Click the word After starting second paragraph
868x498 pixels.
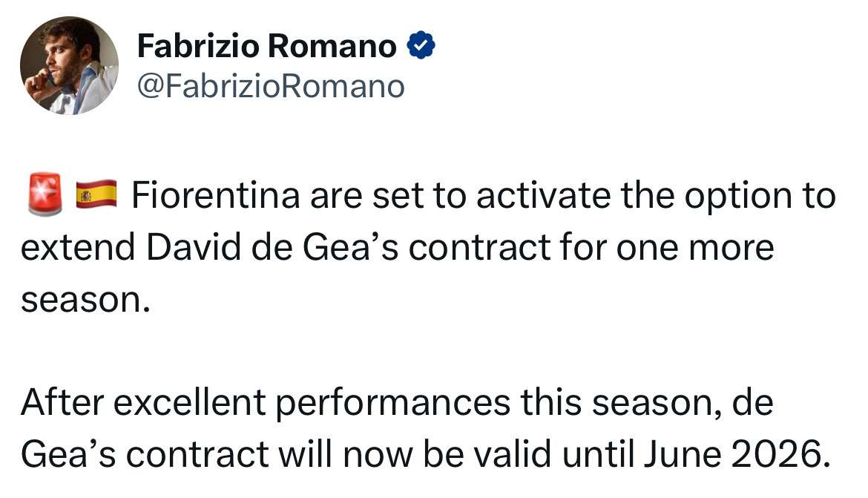coord(62,402)
